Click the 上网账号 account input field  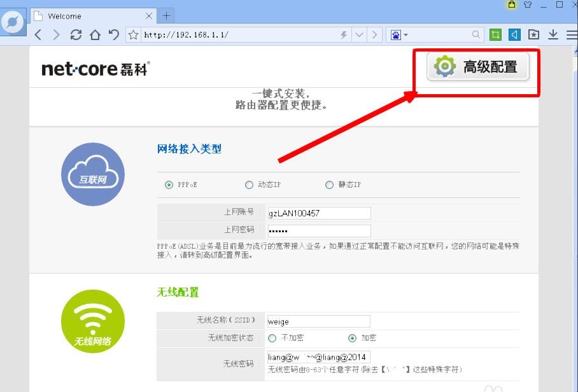point(318,213)
